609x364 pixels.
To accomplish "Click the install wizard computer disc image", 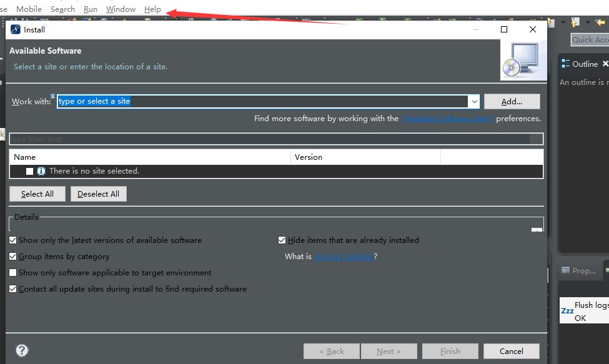I will click(x=523, y=60).
